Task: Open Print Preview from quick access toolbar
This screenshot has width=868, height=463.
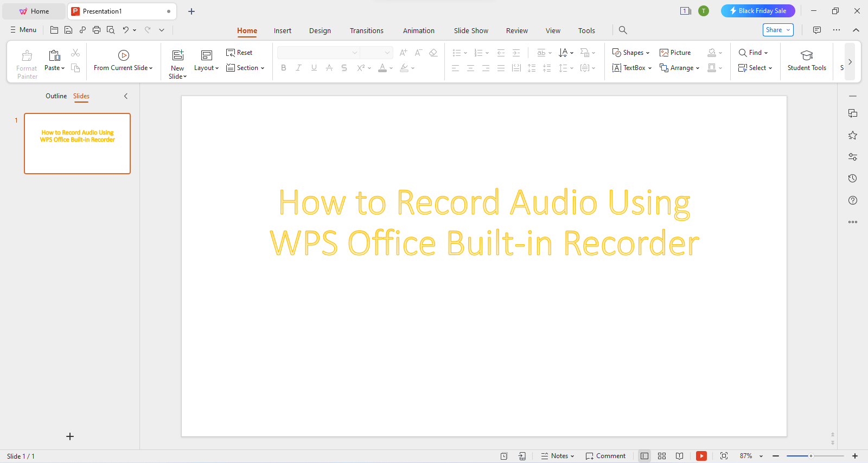Action: (x=111, y=30)
